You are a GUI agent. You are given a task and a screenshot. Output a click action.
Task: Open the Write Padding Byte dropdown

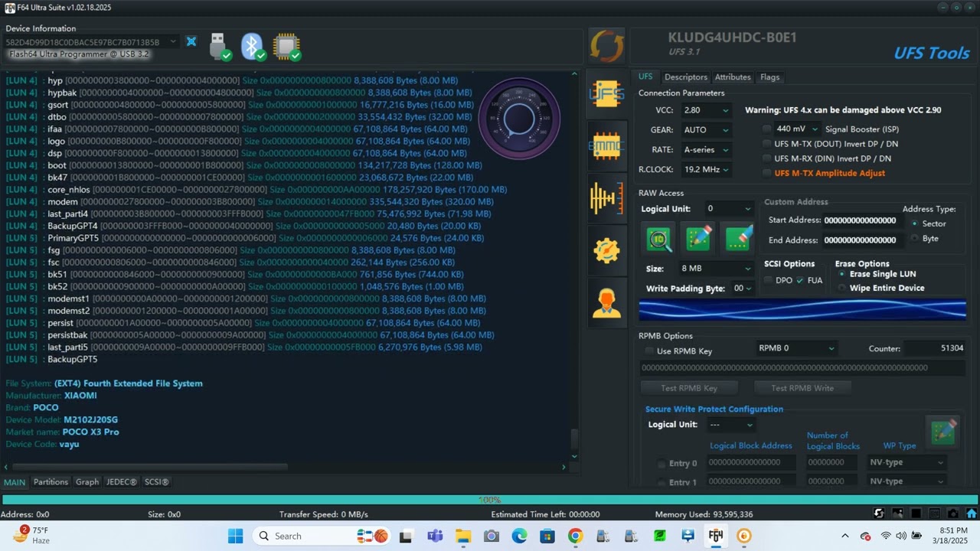tap(743, 288)
